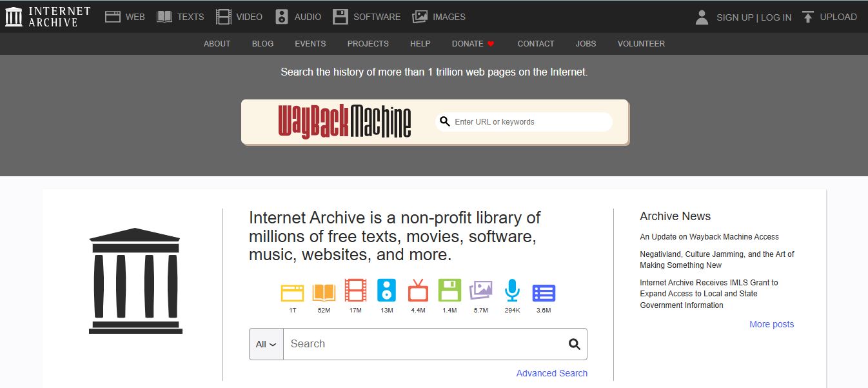This screenshot has width=868, height=388.
Task: Open the Software floppy disk icon
Action: [340, 17]
